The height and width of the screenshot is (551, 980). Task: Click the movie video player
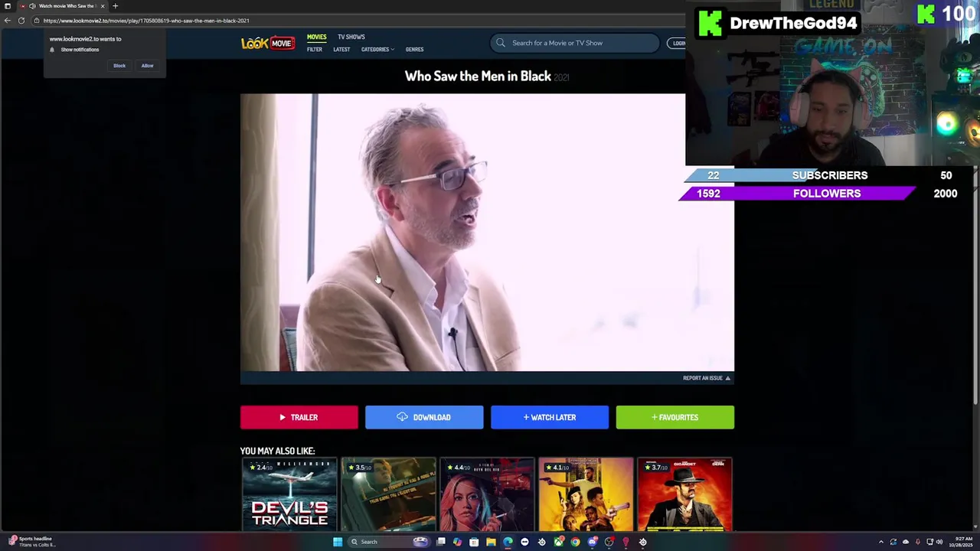tap(487, 233)
